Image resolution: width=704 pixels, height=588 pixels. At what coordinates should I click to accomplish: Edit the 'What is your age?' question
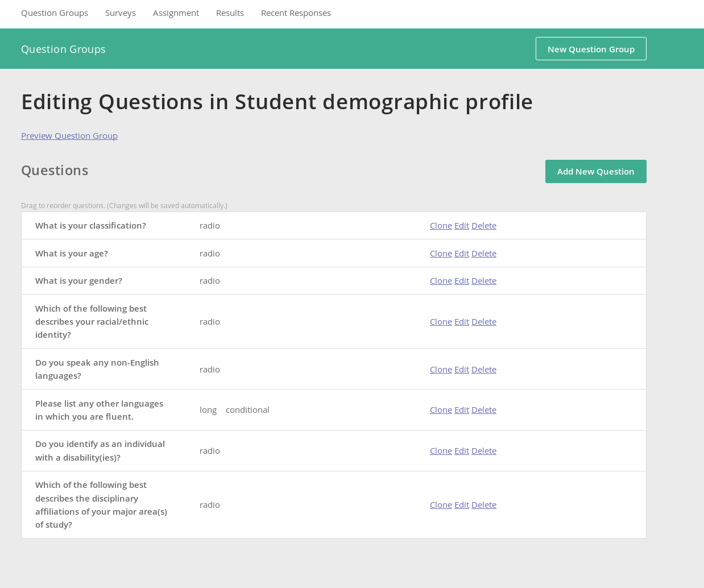pos(462,253)
